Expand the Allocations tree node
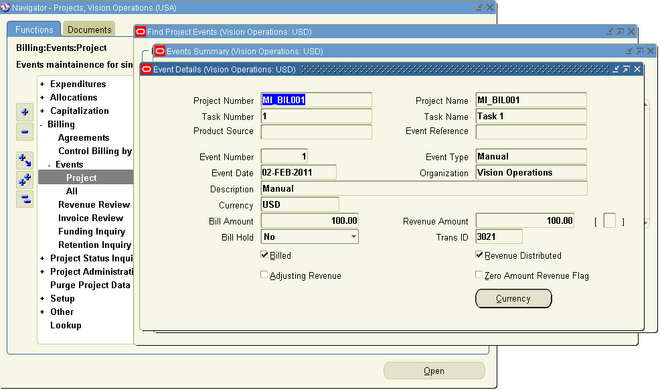The height and width of the screenshot is (390, 660). pyautogui.click(x=42, y=98)
